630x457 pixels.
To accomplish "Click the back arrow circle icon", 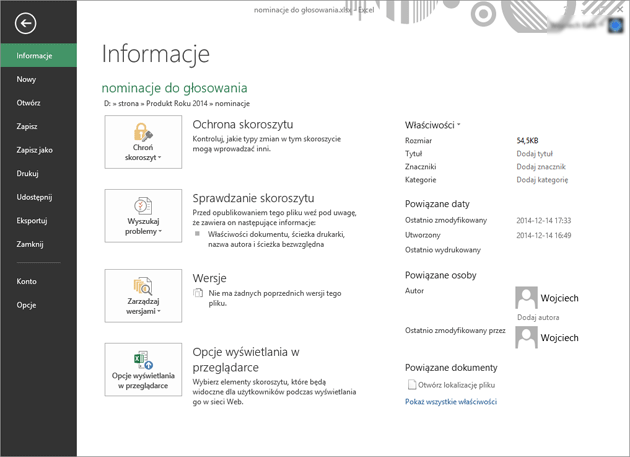I will point(26,23).
